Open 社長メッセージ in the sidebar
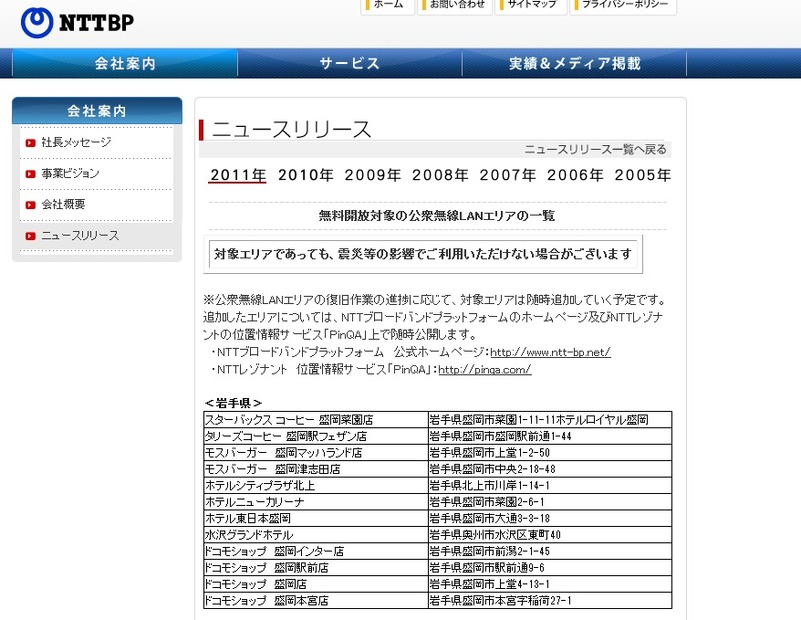The width and height of the screenshot is (801, 620). pos(76,142)
